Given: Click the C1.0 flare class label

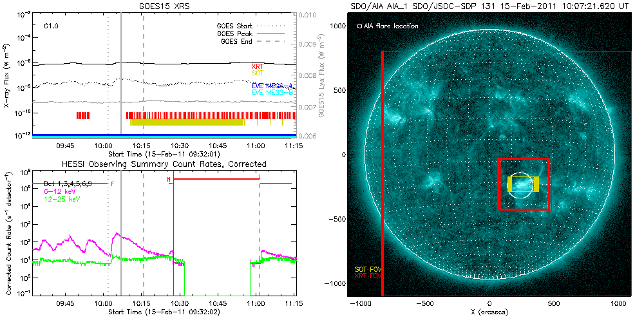Looking at the screenshot, I should (52, 26).
